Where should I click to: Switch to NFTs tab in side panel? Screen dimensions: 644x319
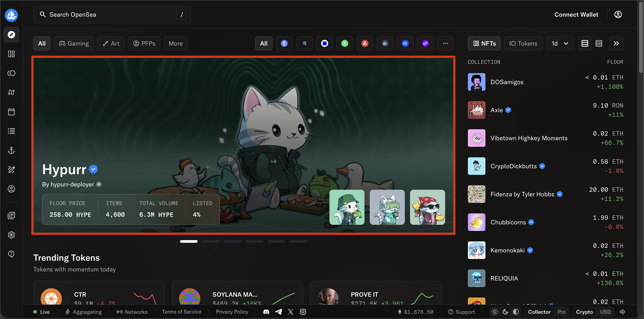pos(484,44)
